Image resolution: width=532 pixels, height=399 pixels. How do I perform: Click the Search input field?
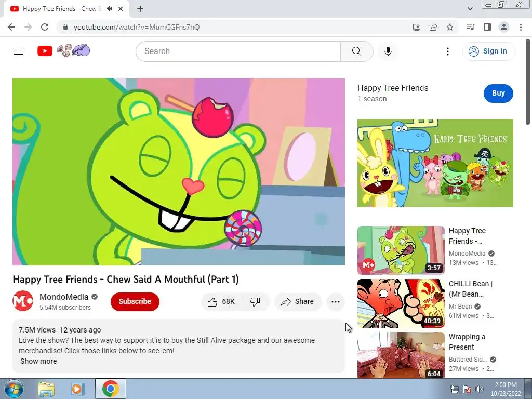(x=238, y=51)
